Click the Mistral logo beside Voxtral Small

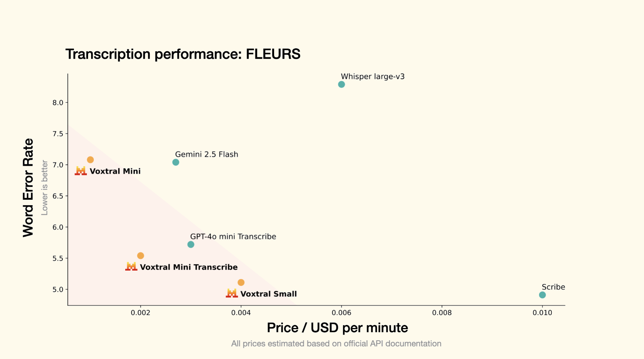pyautogui.click(x=232, y=293)
